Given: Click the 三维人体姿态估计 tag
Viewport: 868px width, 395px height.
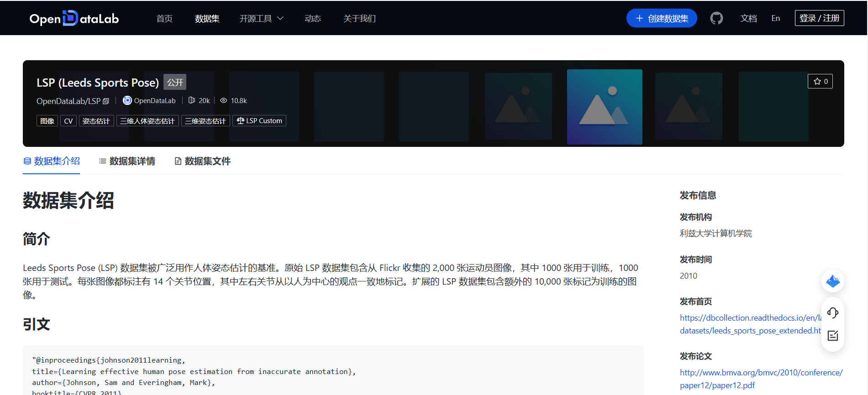Looking at the screenshot, I should tap(147, 121).
